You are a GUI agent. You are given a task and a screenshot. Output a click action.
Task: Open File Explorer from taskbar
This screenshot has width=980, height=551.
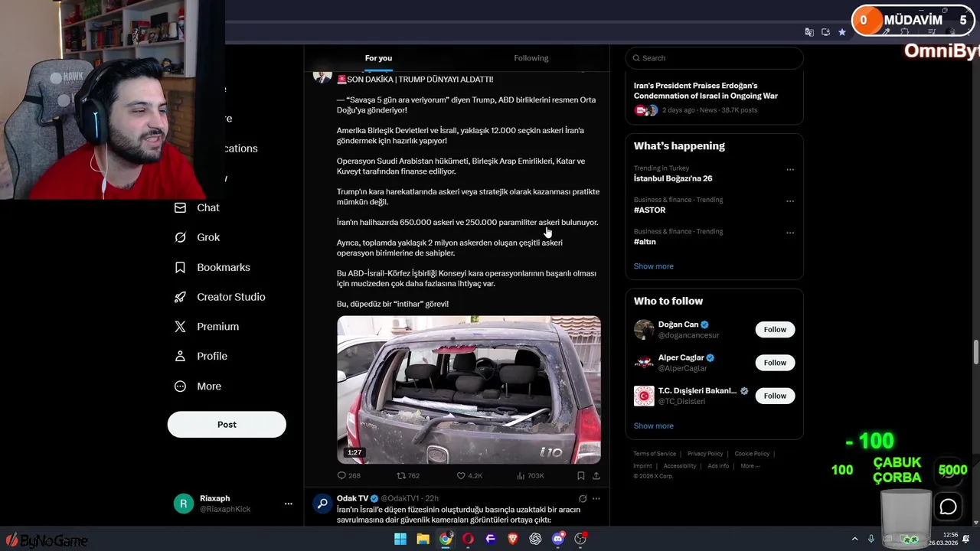(x=423, y=539)
